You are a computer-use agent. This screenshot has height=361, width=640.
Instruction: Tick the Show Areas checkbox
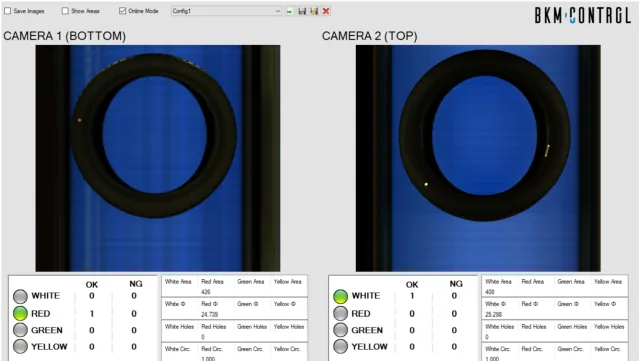65,11
